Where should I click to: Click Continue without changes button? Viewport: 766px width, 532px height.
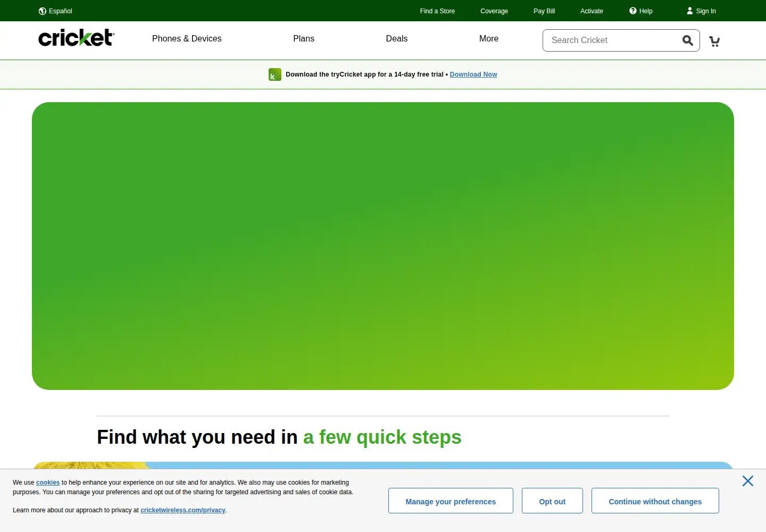(x=655, y=501)
